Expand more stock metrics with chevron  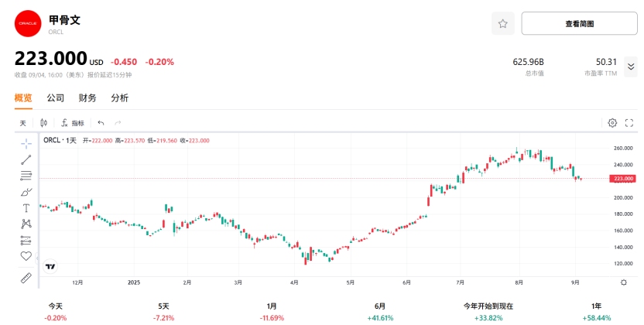click(x=631, y=67)
